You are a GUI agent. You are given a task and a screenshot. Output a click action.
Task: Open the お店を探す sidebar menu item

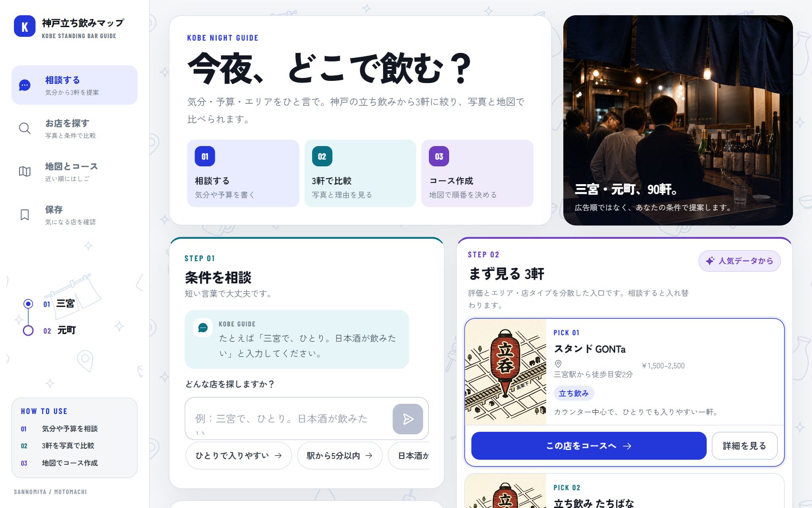tap(74, 128)
